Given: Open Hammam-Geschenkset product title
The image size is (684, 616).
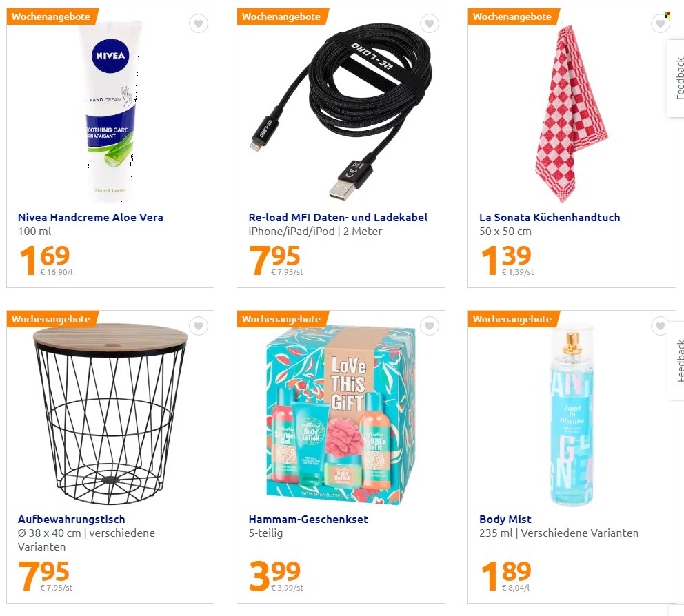Looking at the screenshot, I should 308,520.
